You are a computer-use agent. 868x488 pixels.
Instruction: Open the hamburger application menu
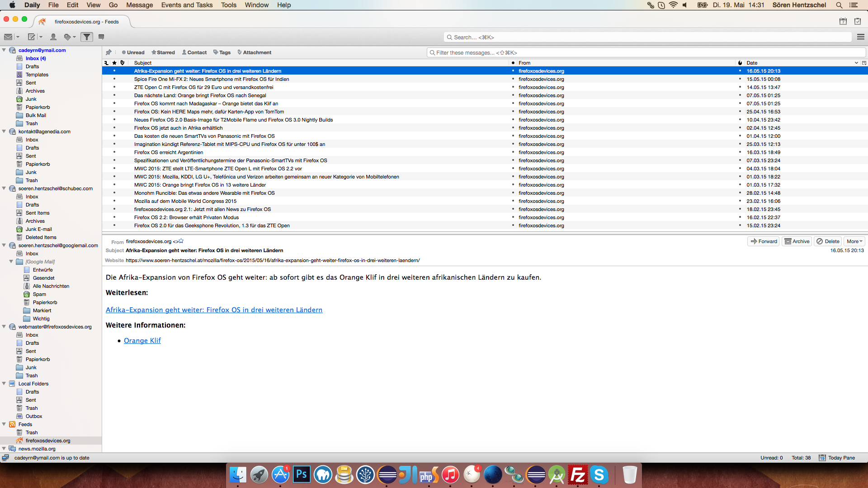coord(860,37)
